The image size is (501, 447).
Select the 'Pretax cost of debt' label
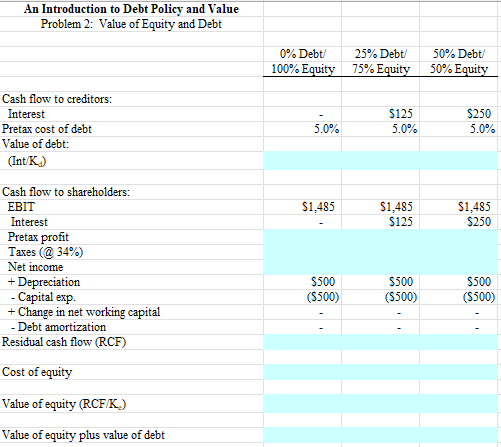47,129
